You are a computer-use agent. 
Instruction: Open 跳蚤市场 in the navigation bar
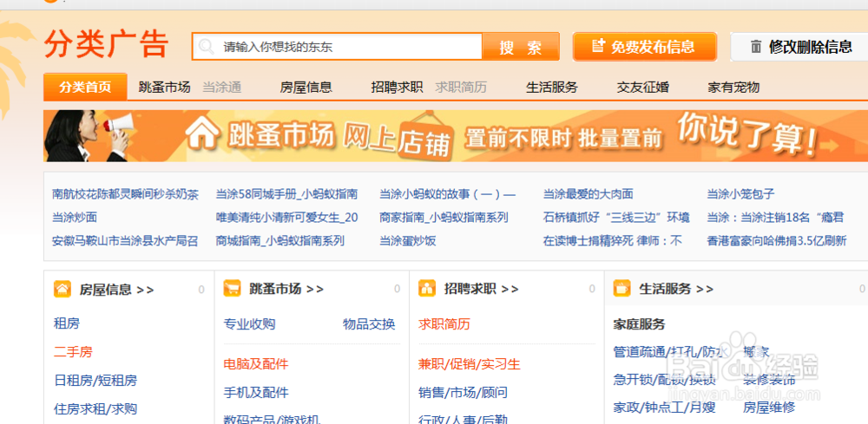[x=164, y=88]
